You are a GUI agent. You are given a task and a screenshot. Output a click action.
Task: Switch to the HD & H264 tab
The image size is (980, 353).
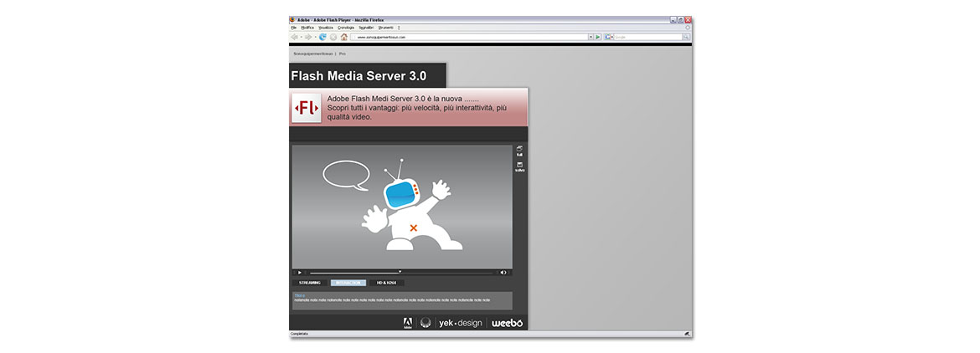387,283
